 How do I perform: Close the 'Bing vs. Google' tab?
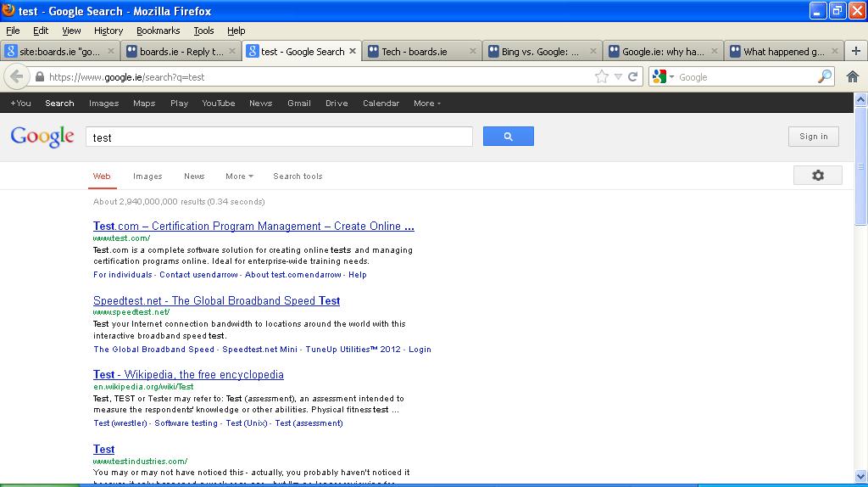[x=593, y=51]
